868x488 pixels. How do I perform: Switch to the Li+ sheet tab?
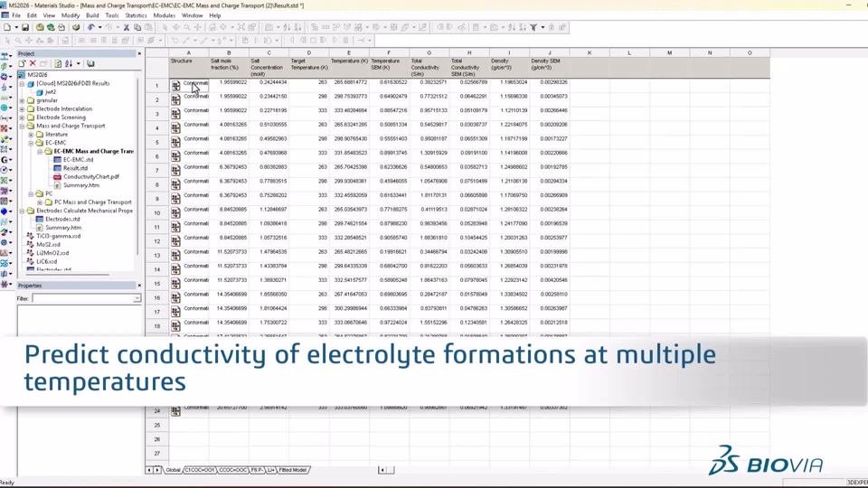click(270, 470)
